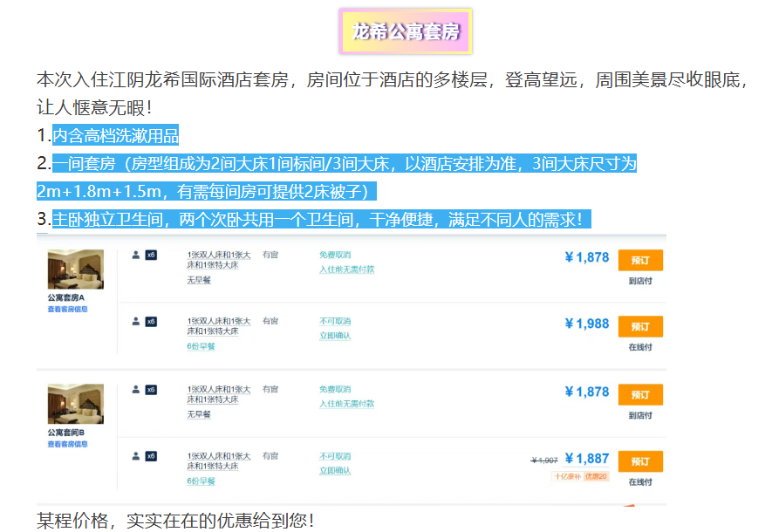Click the 公寓套间B room thumbnail

tap(75, 404)
